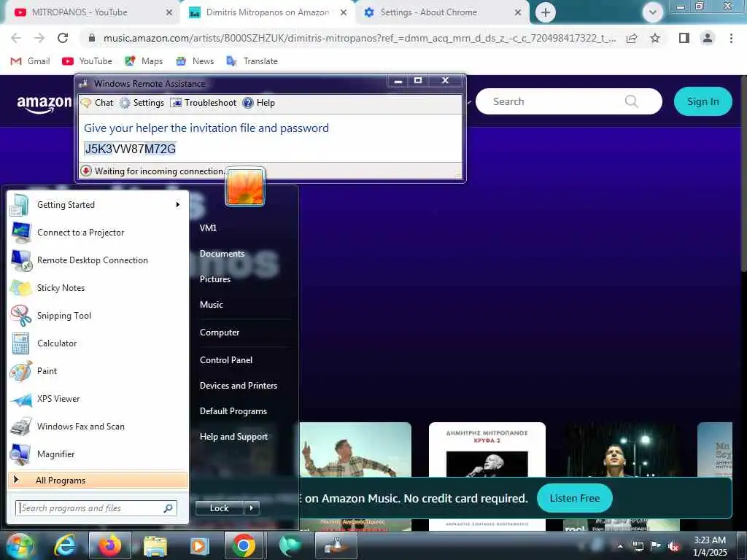Image resolution: width=747 pixels, height=560 pixels.
Task: Launch Paint from Start menu
Action: coord(98,371)
